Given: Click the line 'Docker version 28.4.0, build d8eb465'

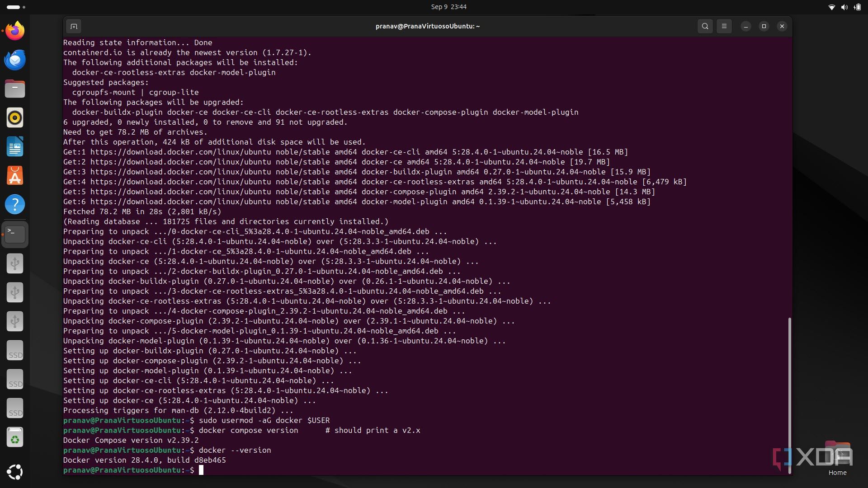Looking at the screenshot, I should pos(145,460).
